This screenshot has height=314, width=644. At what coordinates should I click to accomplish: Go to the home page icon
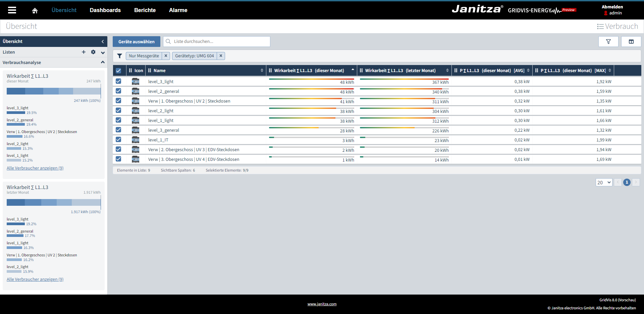tap(35, 11)
